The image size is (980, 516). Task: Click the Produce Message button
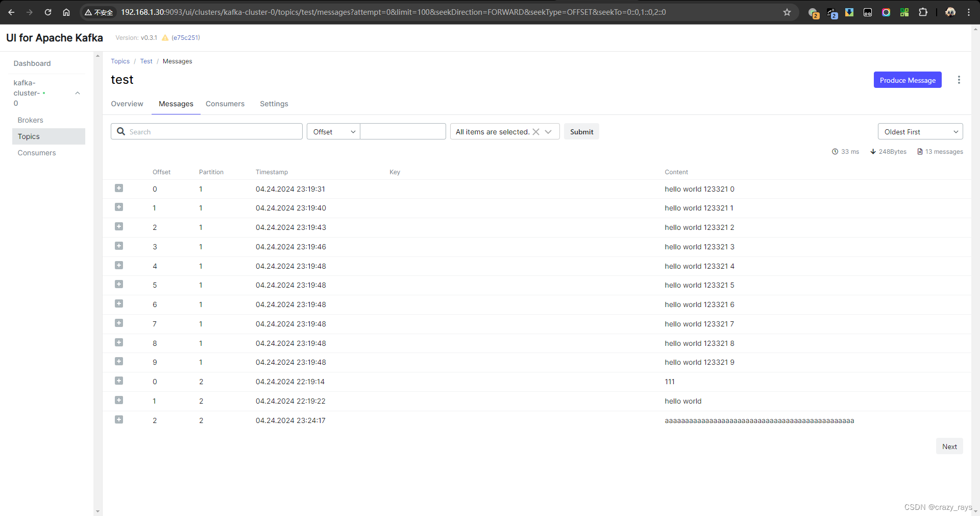908,80
